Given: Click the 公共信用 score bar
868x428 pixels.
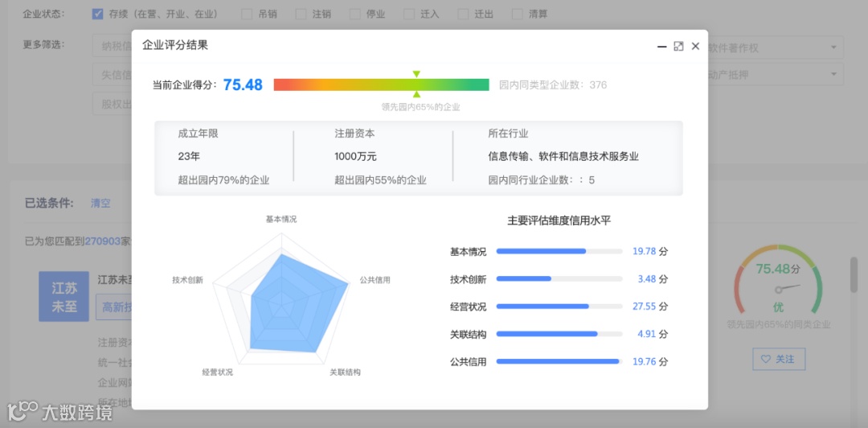Looking at the screenshot, I should pyautogui.click(x=559, y=361).
